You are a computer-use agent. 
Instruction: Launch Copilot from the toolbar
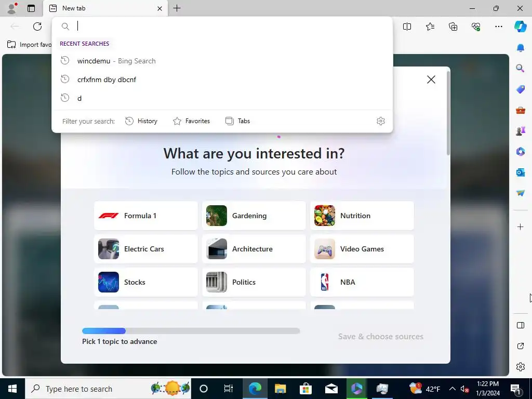520,26
